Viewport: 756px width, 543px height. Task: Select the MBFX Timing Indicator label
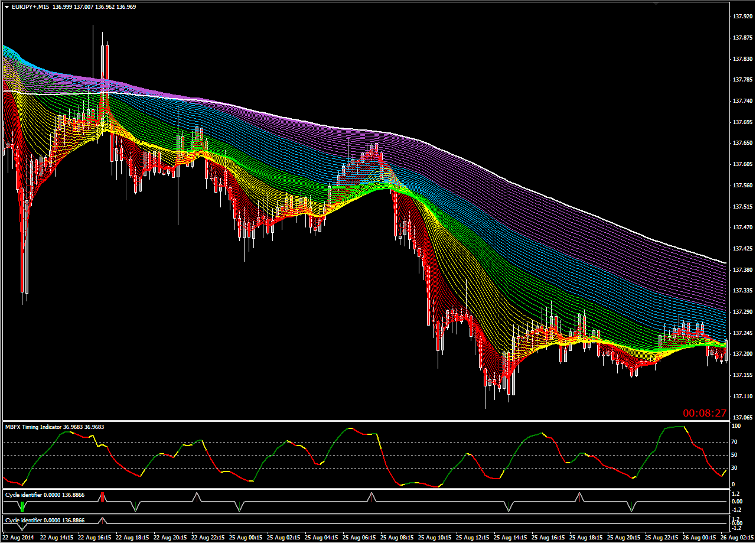tap(33, 427)
